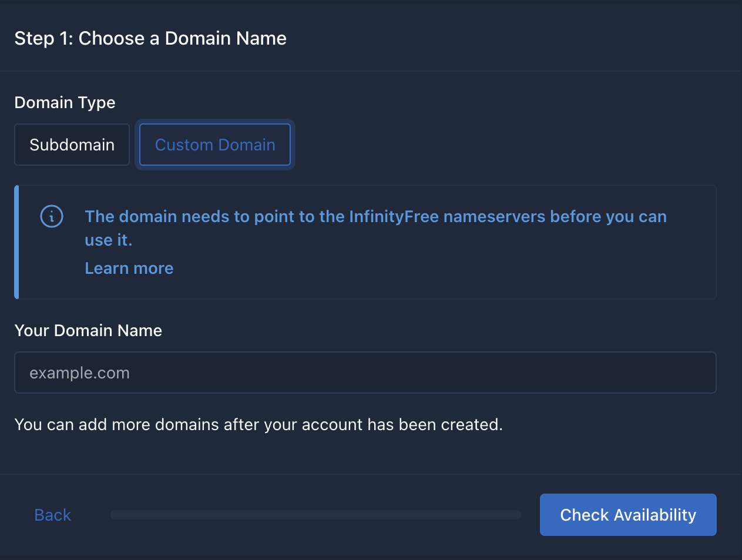Select the Subdomain domain type
Viewport: 742px width, 560px height.
(x=72, y=145)
